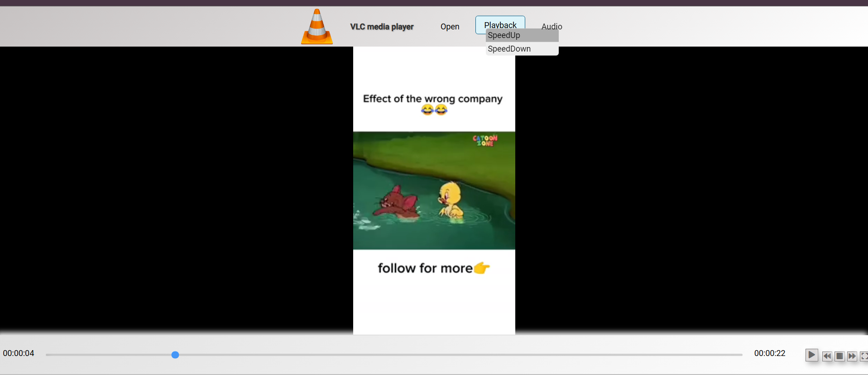Stop playback with the stop button

(x=839, y=356)
